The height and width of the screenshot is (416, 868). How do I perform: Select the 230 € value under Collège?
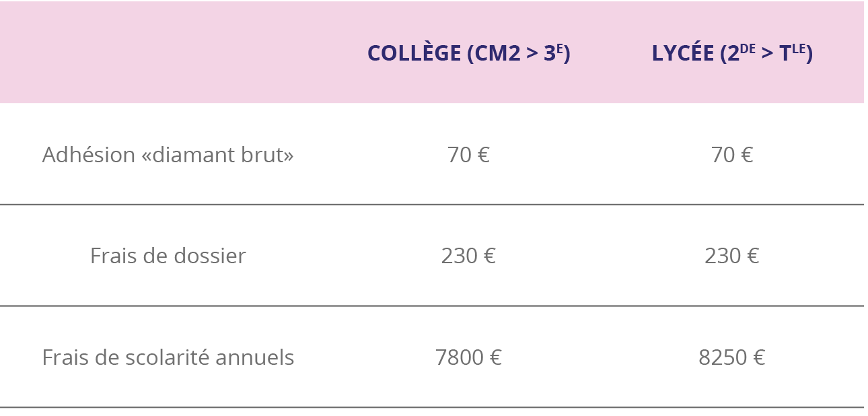(468, 256)
